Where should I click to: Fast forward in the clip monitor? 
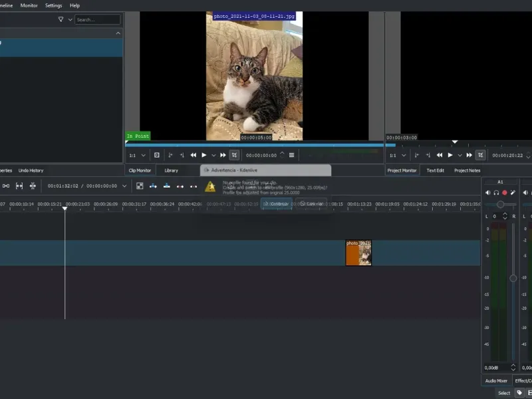click(x=223, y=155)
